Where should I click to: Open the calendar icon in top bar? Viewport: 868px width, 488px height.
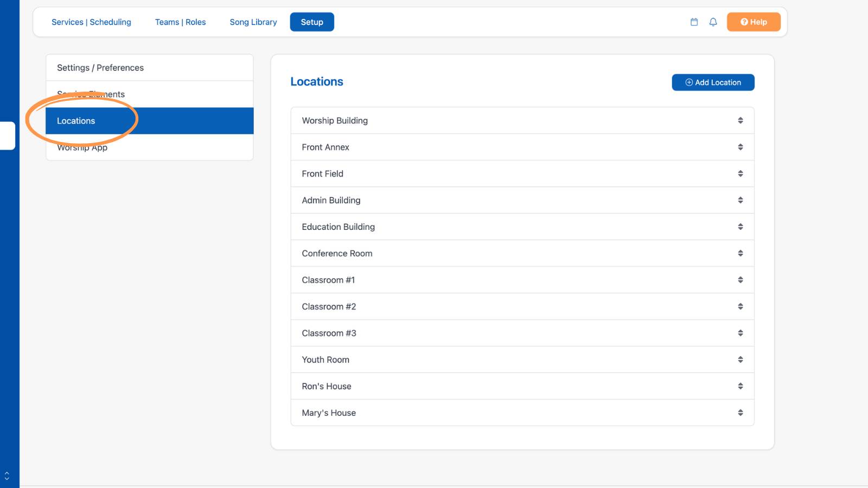point(694,22)
